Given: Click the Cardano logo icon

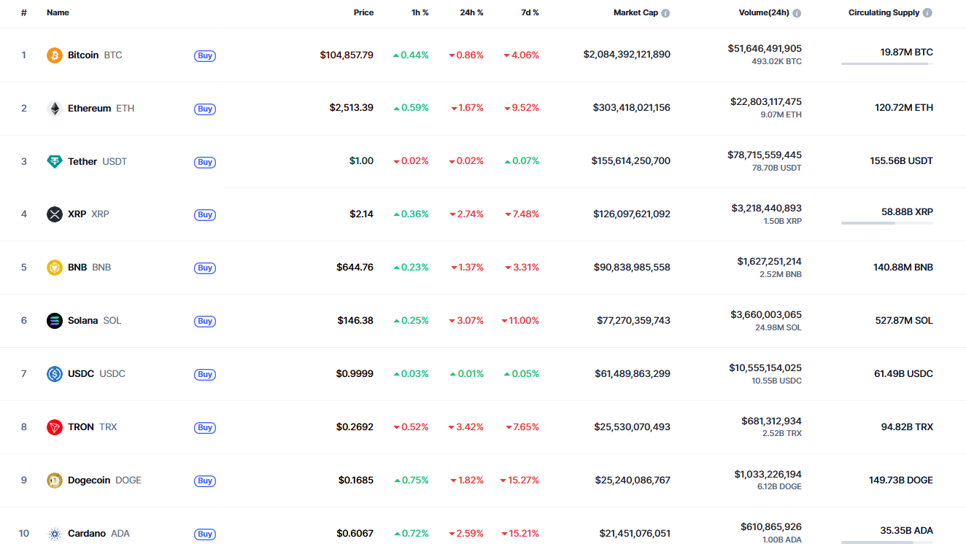Looking at the screenshot, I should (x=55, y=534).
